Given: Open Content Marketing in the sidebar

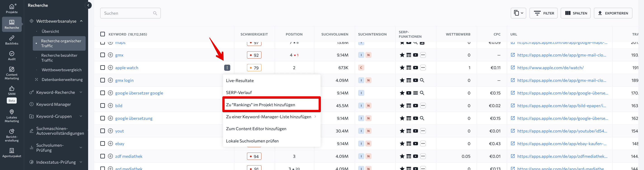Looking at the screenshot, I should tap(12, 73).
